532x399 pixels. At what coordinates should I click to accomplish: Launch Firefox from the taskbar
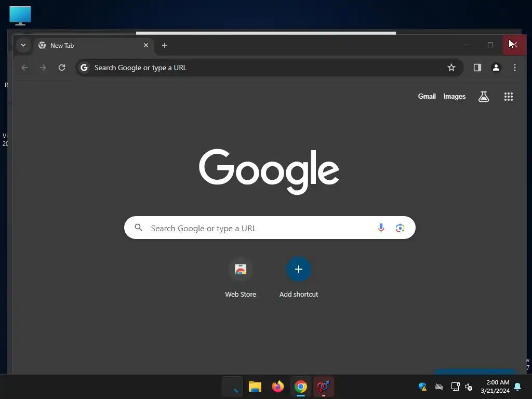(x=278, y=387)
